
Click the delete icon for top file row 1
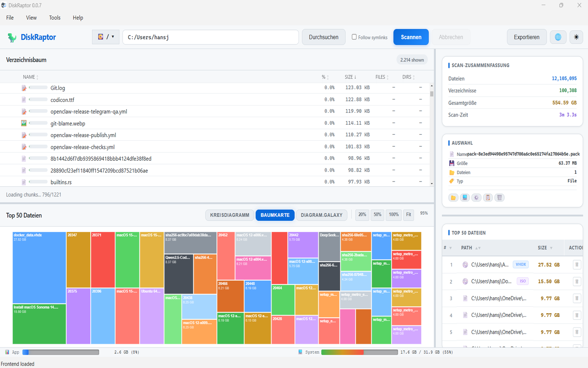[577, 265]
